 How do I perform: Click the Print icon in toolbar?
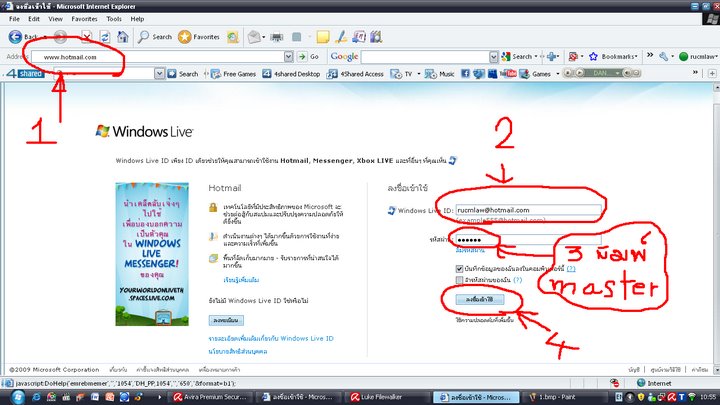pyautogui.click(x=277, y=37)
